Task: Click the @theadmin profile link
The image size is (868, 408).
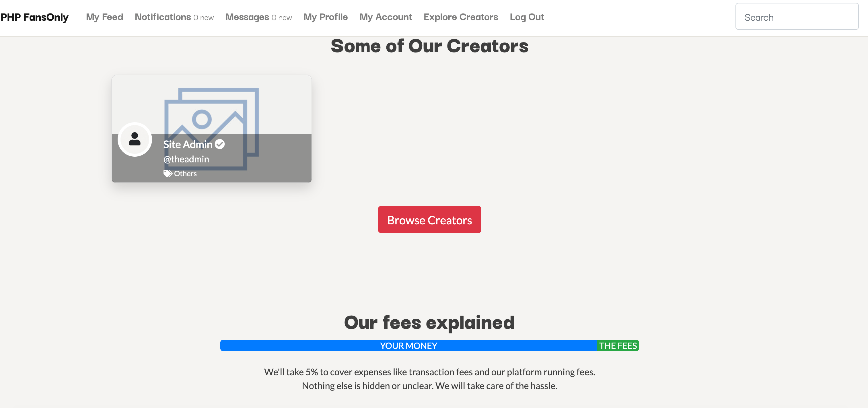Action: 186,159
